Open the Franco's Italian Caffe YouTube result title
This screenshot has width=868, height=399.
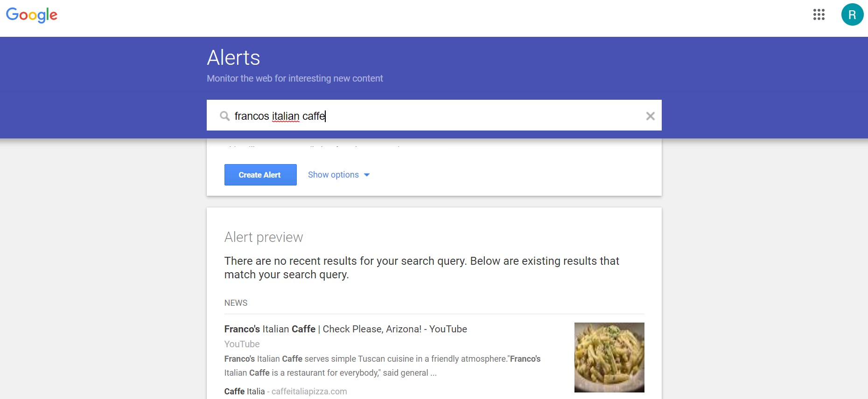345,329
